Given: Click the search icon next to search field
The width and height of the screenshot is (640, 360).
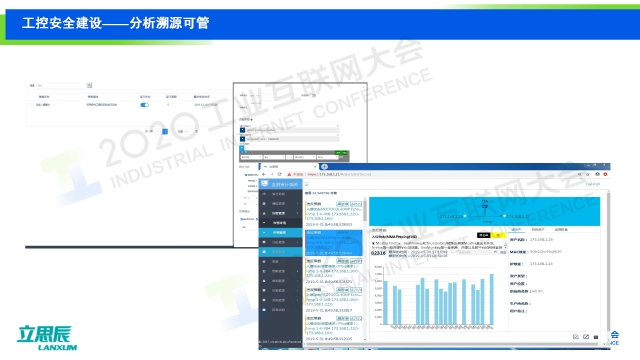Looking at the screenshot, I should pyautogui.click(x=89, y=85).
